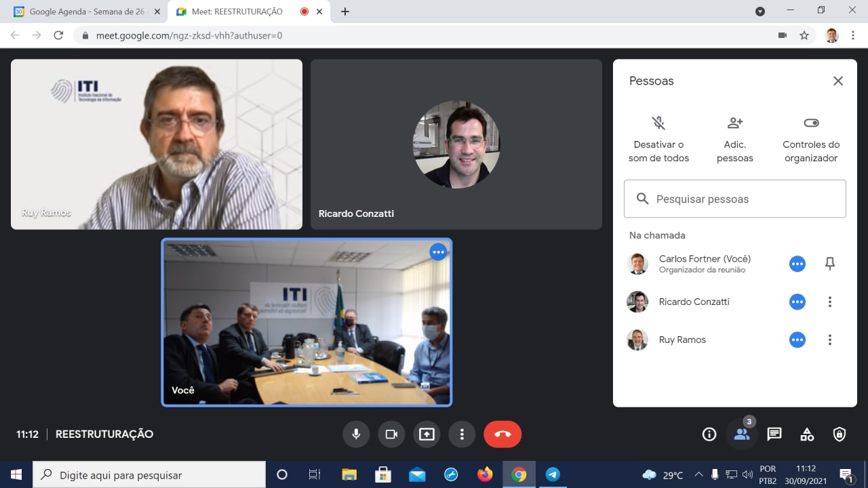Open Controles do organizador switch
Screen dimensions: 868x488
tap(811, 139)
